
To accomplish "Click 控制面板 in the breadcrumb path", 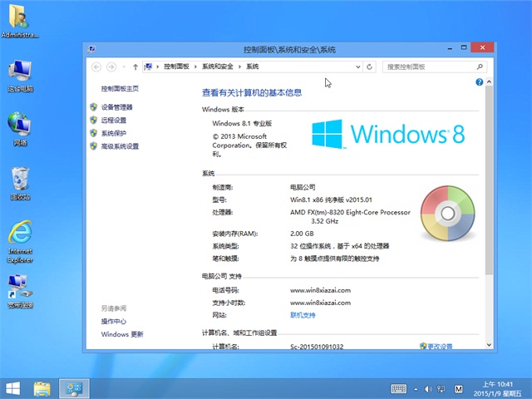I will point(176,66).
